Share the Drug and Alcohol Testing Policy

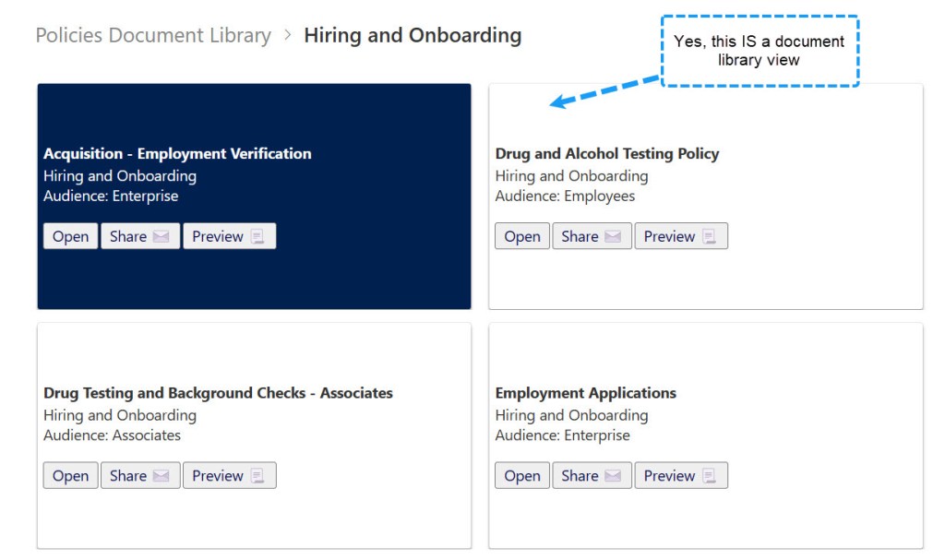tap(592, 235)
